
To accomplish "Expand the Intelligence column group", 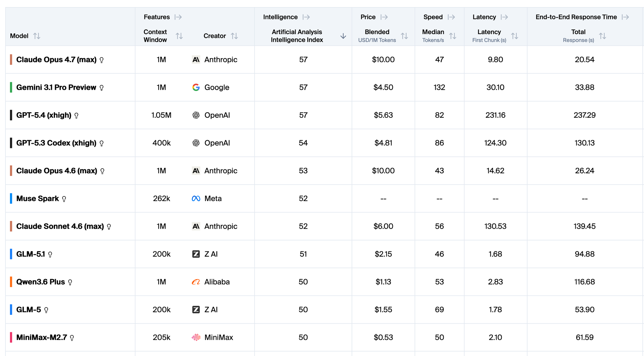I will [306, 17].
